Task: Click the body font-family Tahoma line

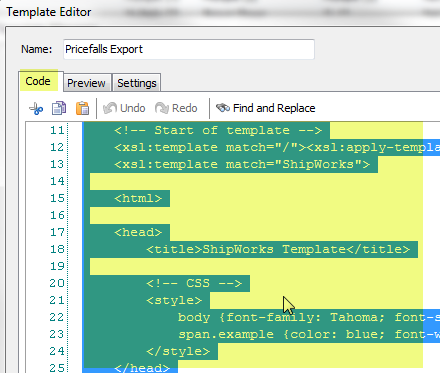Action: [x=309, y=317]
